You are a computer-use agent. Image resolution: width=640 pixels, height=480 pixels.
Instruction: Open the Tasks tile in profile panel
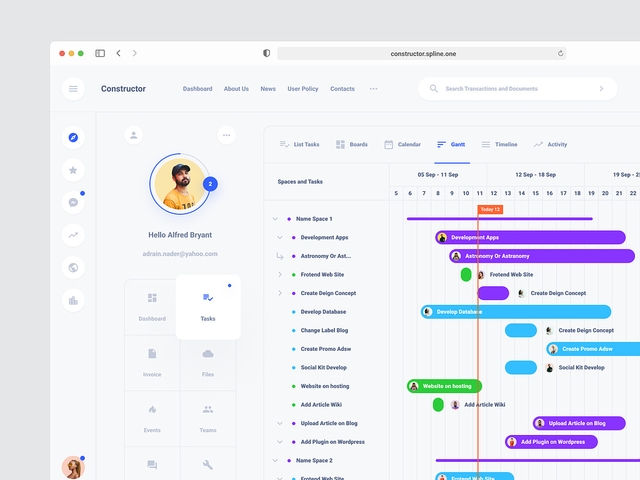(208, 307)
